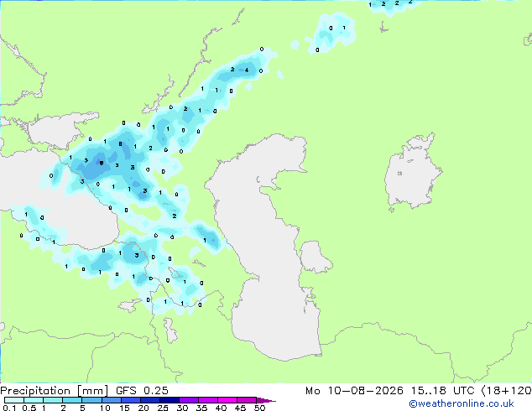
Task: Click the 40–45 mm magenta legend box
Action: 227,400
